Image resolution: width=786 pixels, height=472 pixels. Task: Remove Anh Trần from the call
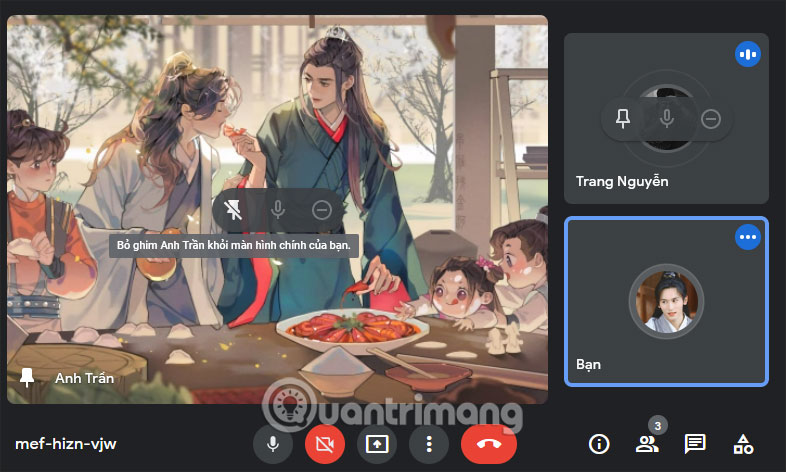pyautogui.click(x=322, y=210)
